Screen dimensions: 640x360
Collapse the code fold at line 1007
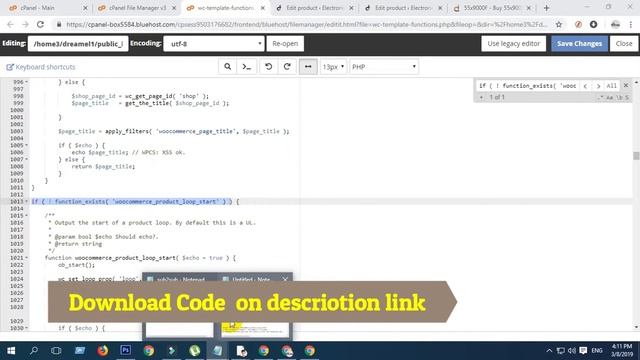tap(27, 159)
